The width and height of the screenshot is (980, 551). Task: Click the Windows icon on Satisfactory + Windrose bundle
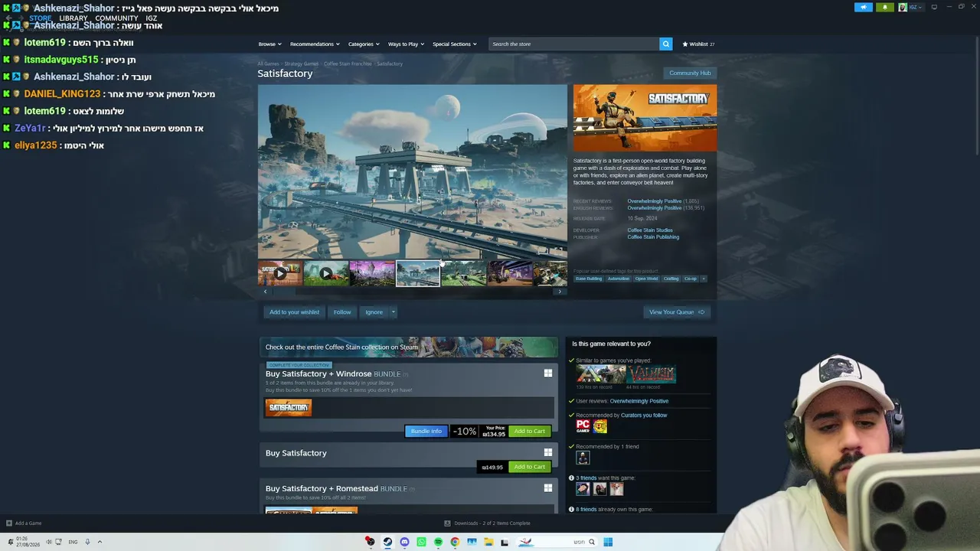tap(547, 373)
